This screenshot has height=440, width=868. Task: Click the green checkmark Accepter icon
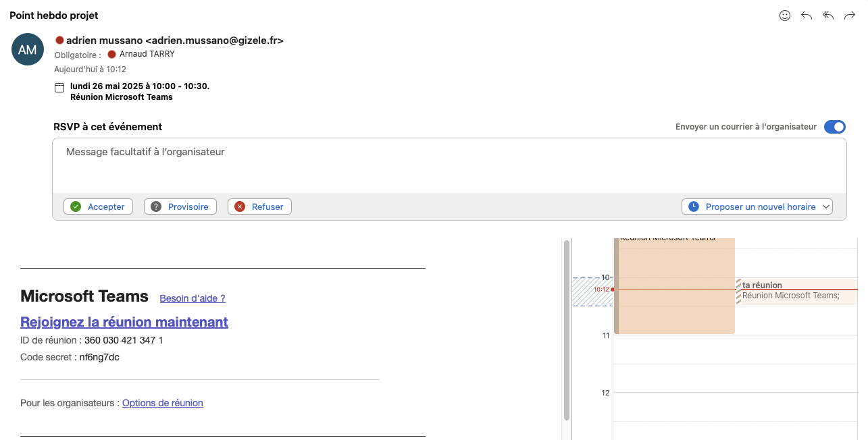pyautogui.click(x=76, y=207)
